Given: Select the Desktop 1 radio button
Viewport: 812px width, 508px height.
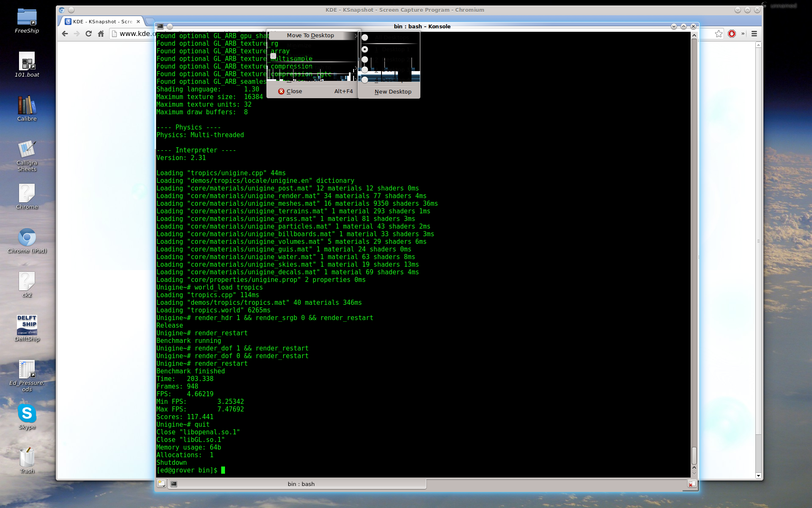Looking at the screenshot, I should coord(365,50).
